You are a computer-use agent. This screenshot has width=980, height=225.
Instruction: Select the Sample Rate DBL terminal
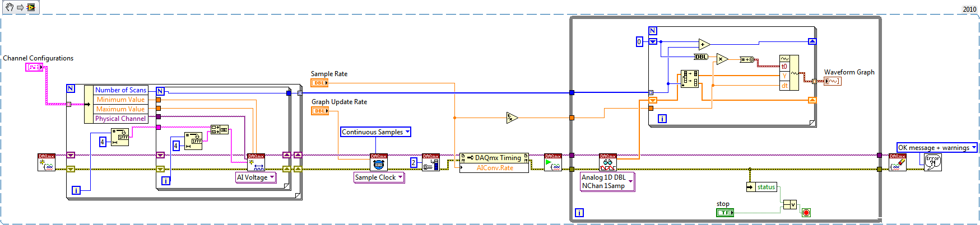click(x=319, y=83)
